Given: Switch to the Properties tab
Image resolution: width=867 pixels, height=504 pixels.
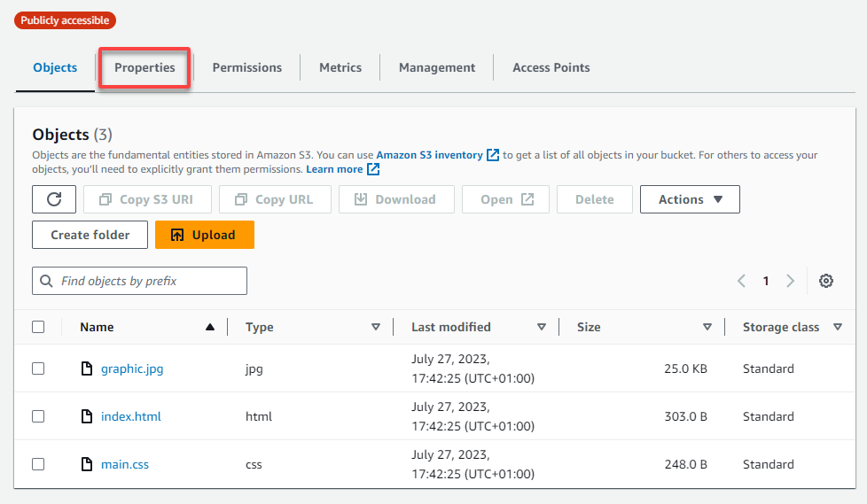Looking at the screenshot, I should tap(144, 67).
